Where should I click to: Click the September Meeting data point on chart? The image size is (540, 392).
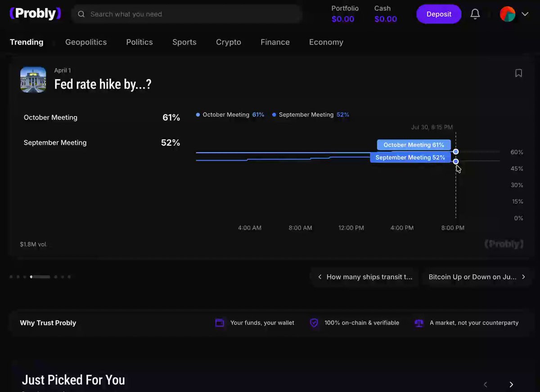coord(456,161)
